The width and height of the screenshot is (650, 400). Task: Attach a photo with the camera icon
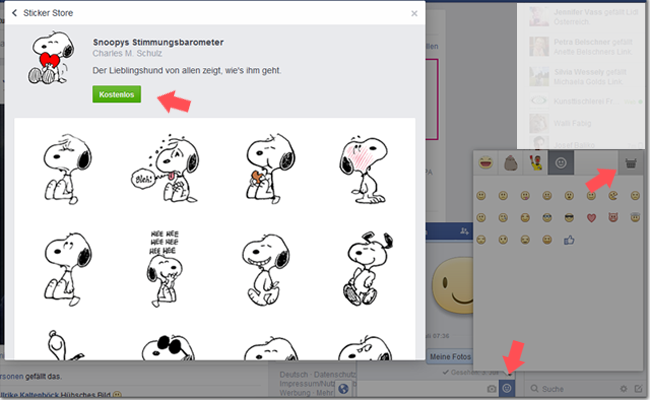click(x=491, y=389)
